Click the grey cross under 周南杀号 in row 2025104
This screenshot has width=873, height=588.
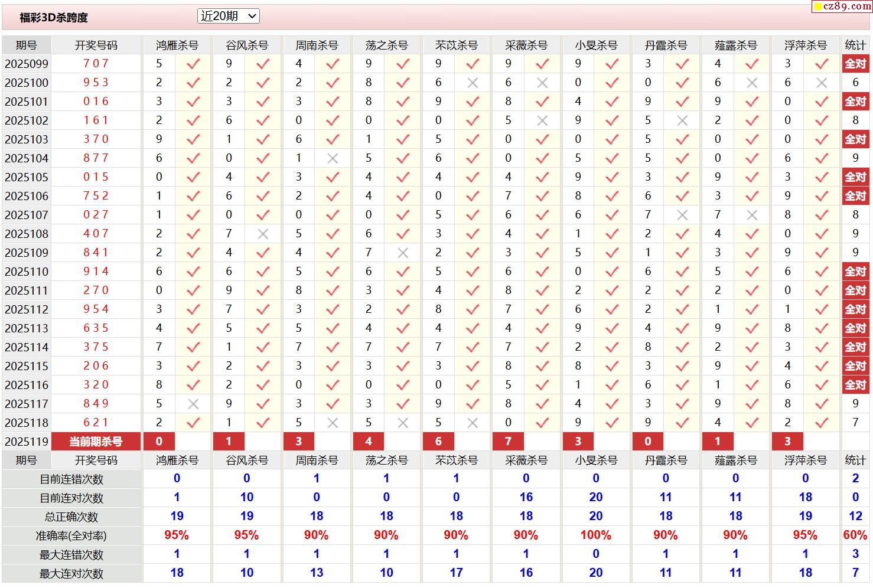(x=333, y=159)
